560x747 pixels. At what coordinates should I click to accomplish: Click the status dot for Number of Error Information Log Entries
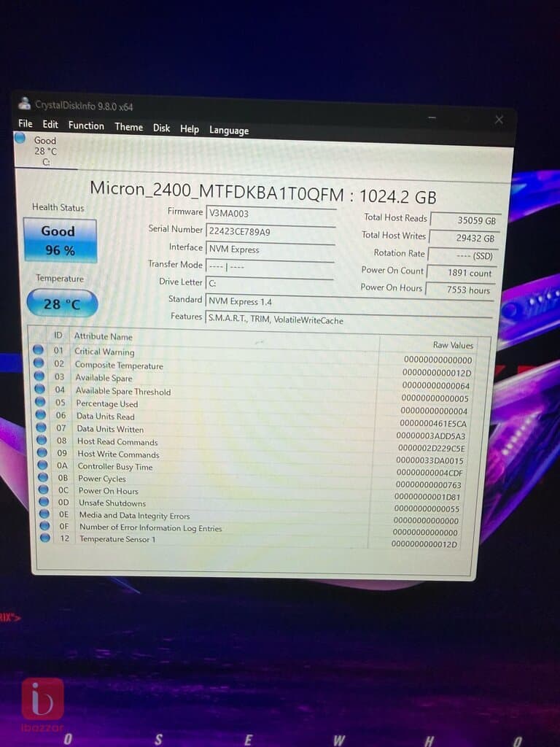coord(44,526)
